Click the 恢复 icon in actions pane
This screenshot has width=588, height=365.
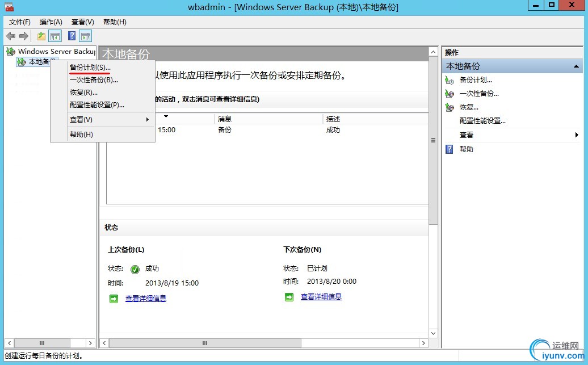(450, 107)
